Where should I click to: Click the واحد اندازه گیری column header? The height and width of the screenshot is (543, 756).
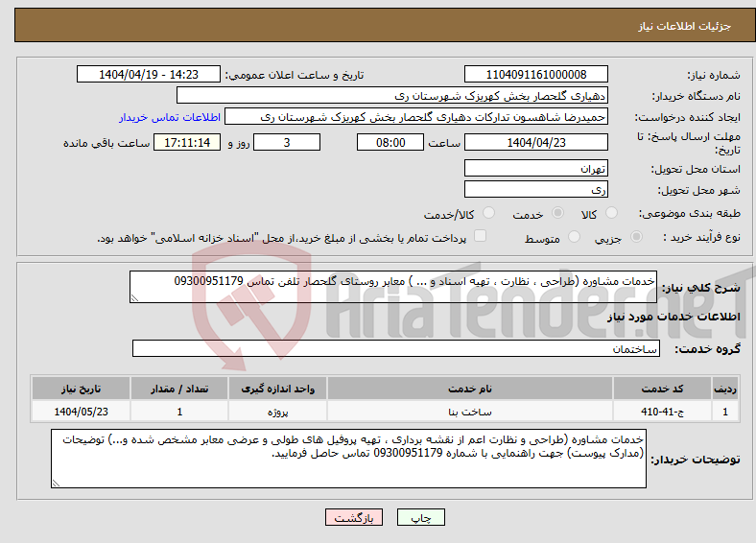[x=277, y=389]
